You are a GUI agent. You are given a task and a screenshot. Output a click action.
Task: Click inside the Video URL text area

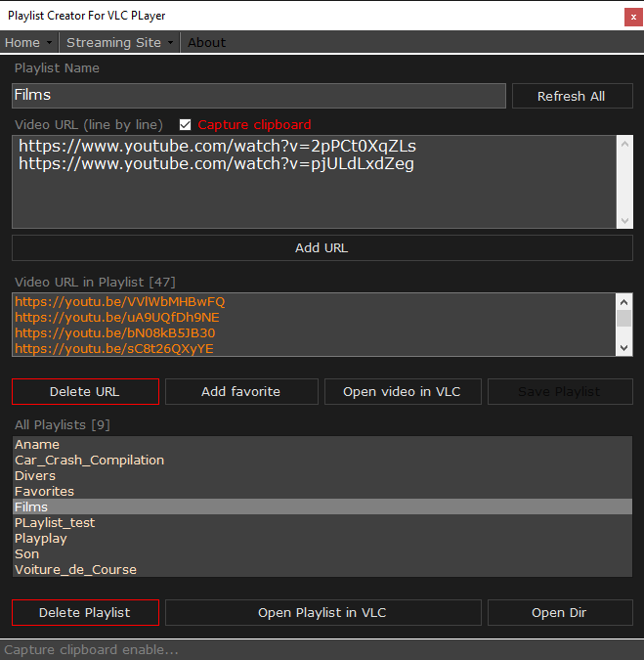[x=315, y=182]
